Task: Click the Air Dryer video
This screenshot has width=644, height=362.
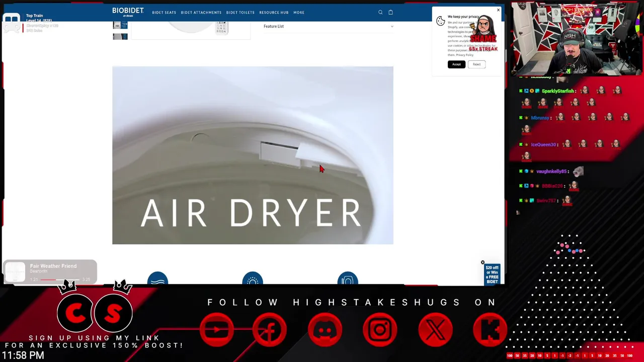Action: [x=253, y=155]
